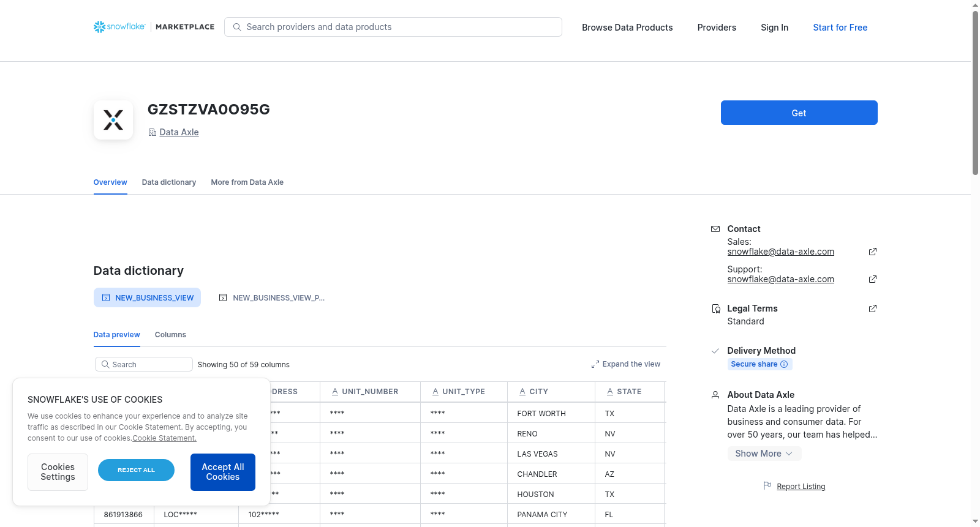
Task: Click the 861913866 cell
Action: 123,515
